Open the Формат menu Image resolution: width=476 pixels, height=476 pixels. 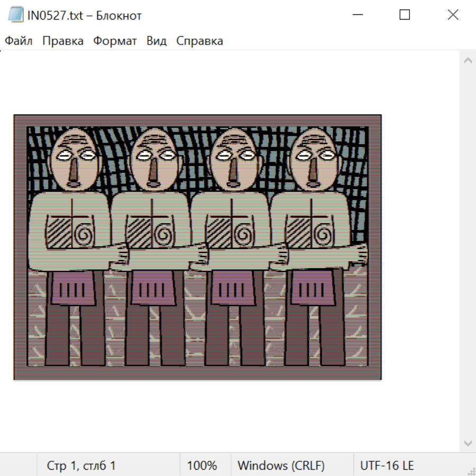click(115, 41)
